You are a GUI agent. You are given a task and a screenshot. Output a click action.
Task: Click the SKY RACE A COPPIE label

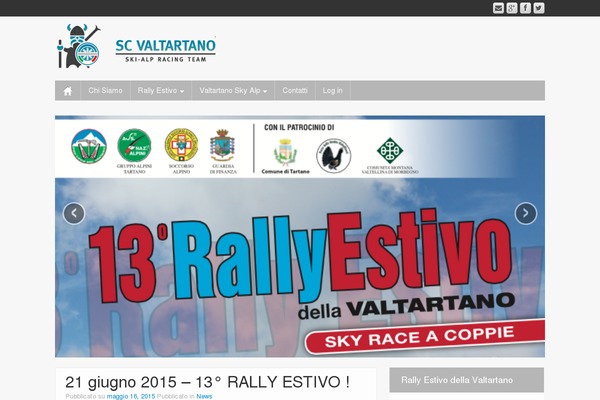419,336
